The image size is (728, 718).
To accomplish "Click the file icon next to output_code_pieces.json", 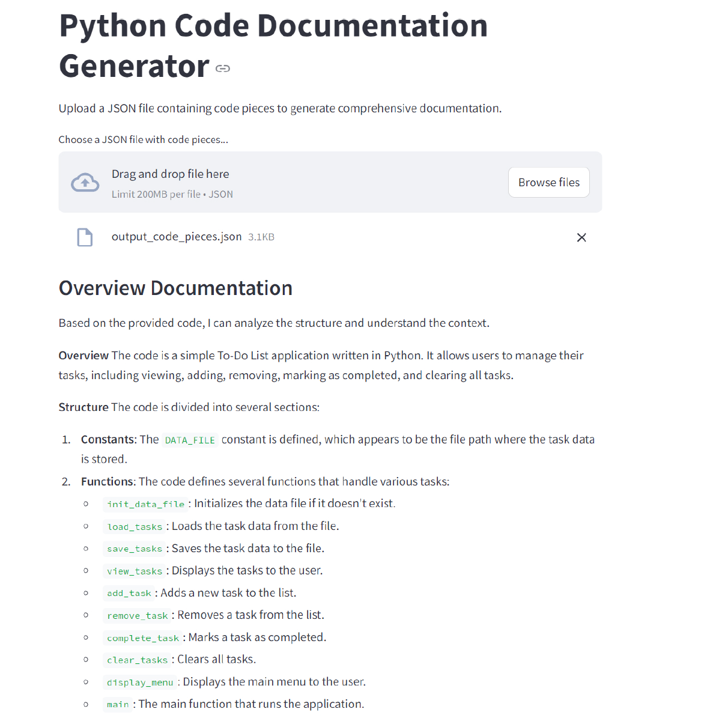I will [85, 237].
